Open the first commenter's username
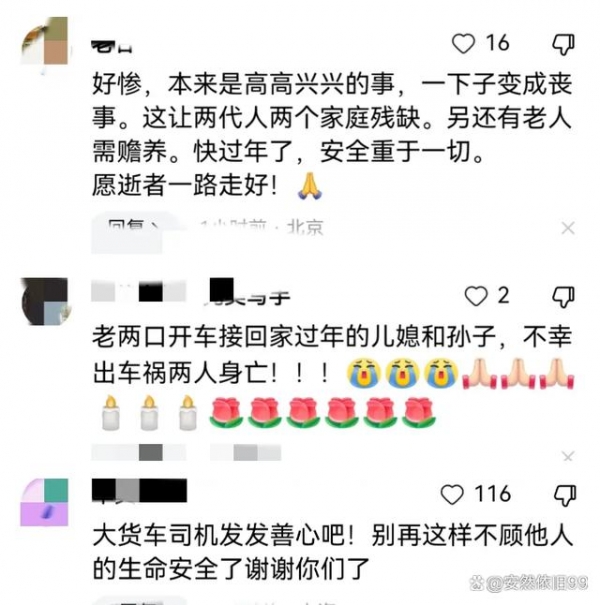 pos(112,47)
